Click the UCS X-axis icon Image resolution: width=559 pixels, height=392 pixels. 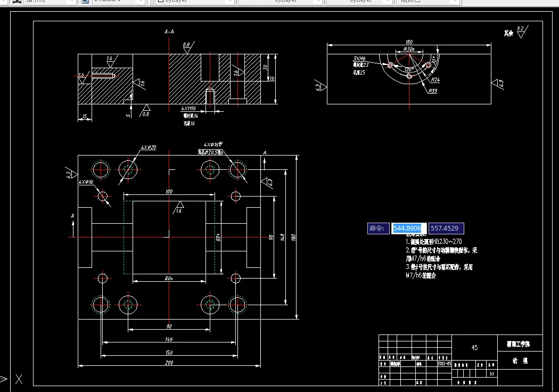coord(19,379)
